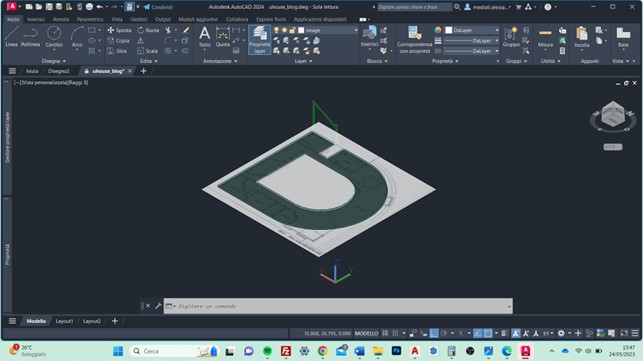Expand the Disegna panel

point(54,61)
